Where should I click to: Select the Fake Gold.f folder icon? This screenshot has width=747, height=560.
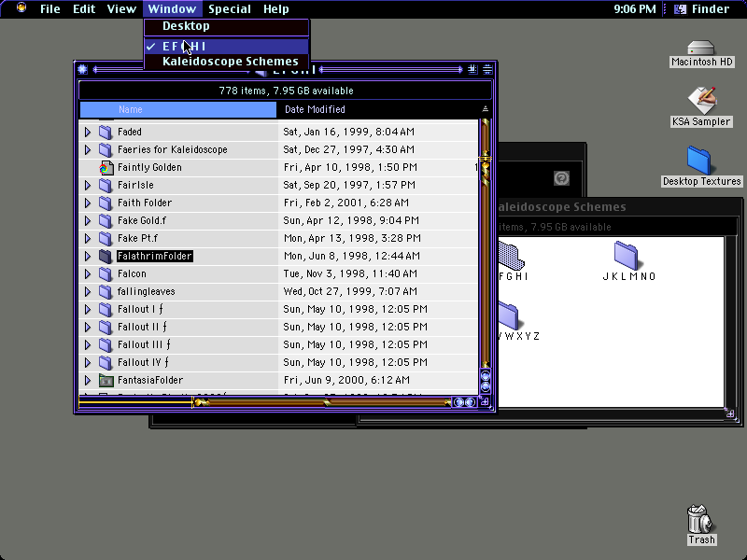(106, 220)
